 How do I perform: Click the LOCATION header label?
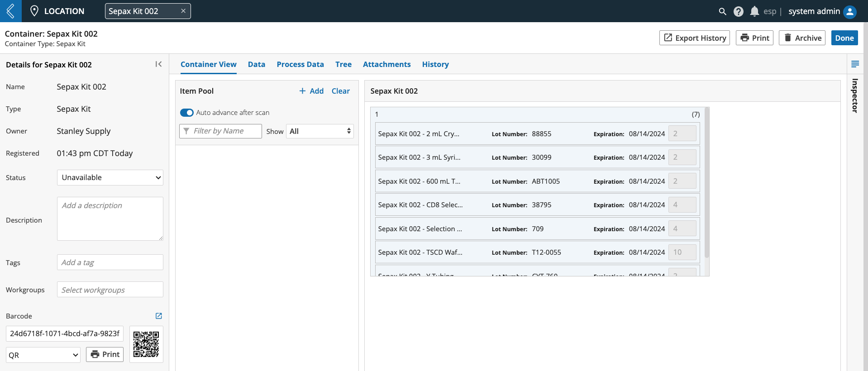[64, 11]
